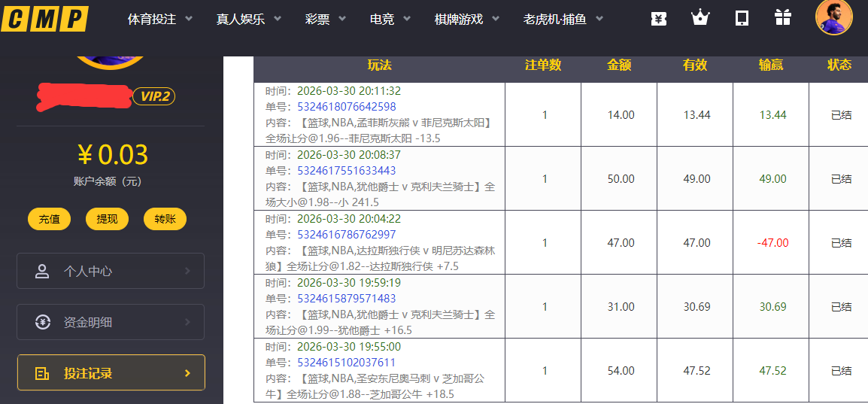The width and height of the screenshot is (868, 404).
Task: Open order number 5324615879571483
Action: point(347,299)
